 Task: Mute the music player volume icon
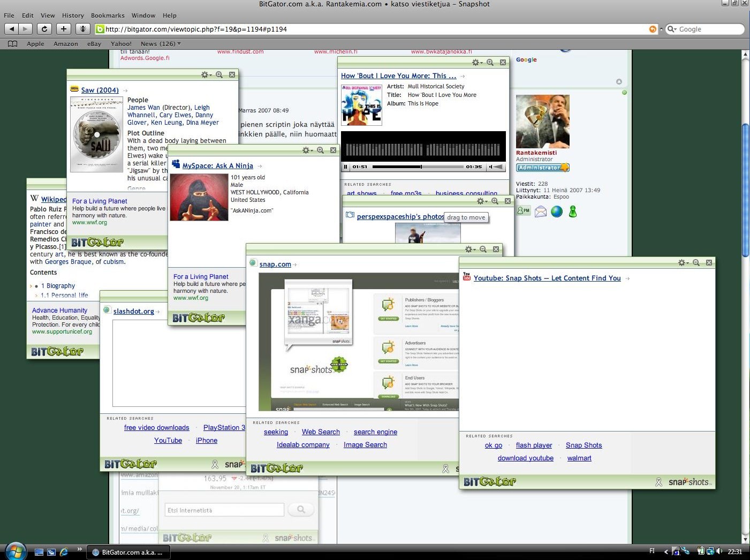(x=491, y=167)
